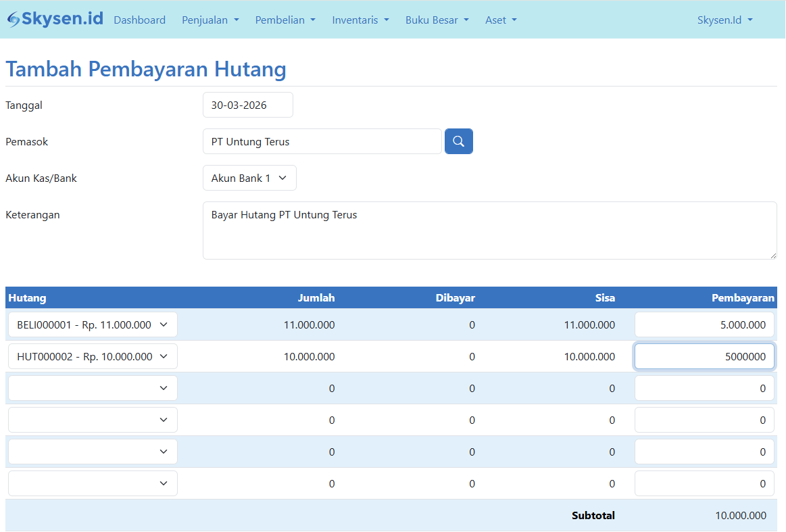Open the Akun Bank 1 dropdown
The image size is (786, 532).
249,178
